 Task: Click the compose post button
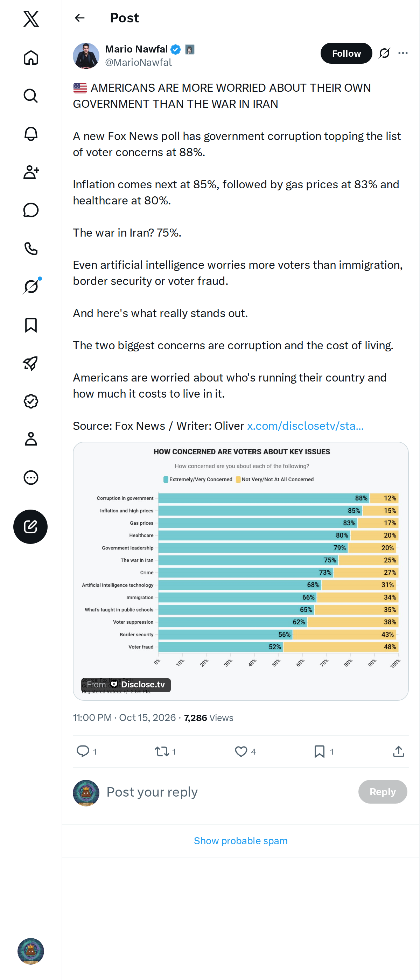[30, 526]
